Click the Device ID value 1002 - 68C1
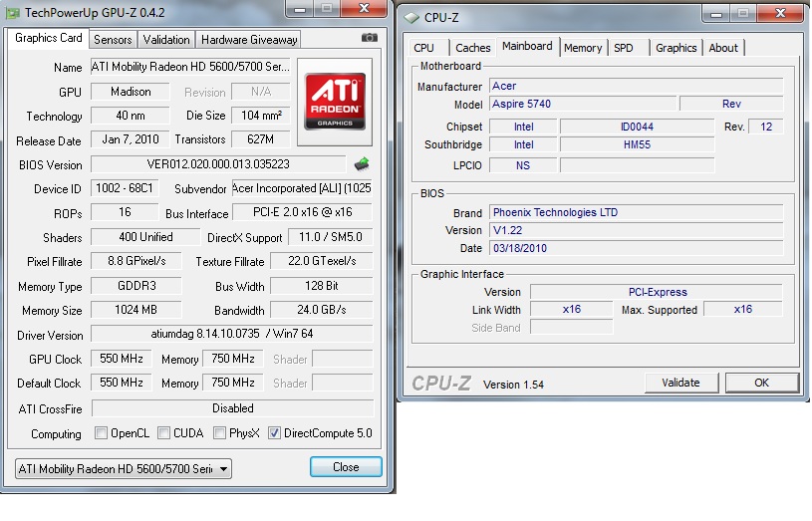The image size is (812, 521). (125, 188)
